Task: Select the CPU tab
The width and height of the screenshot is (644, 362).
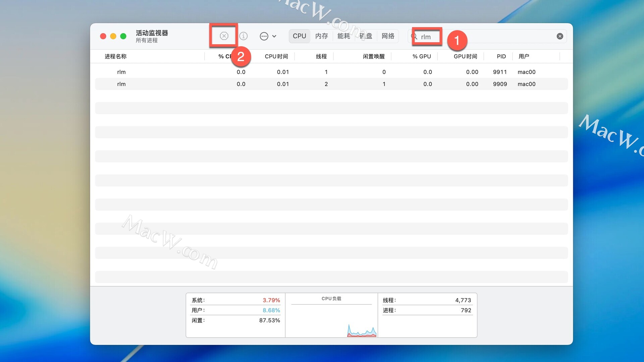Action: pos(299,36)
